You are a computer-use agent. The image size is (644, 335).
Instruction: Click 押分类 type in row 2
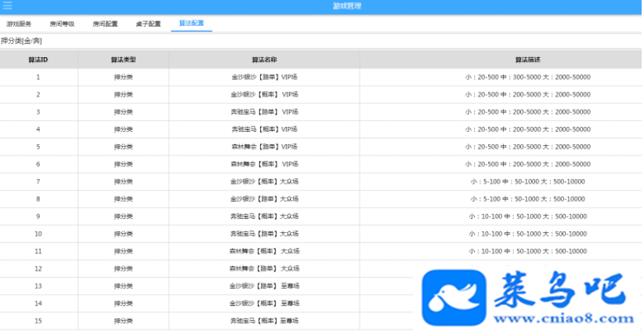click(123, 94)
